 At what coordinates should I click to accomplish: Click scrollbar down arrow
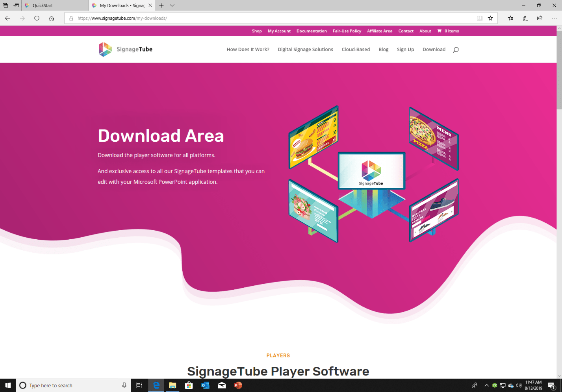tap(559, 376)
